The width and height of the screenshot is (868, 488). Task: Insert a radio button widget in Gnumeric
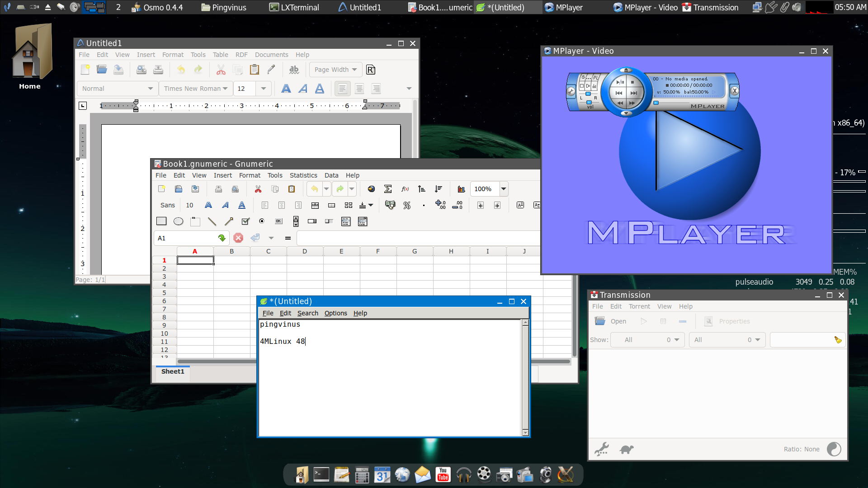click(262, 221)
